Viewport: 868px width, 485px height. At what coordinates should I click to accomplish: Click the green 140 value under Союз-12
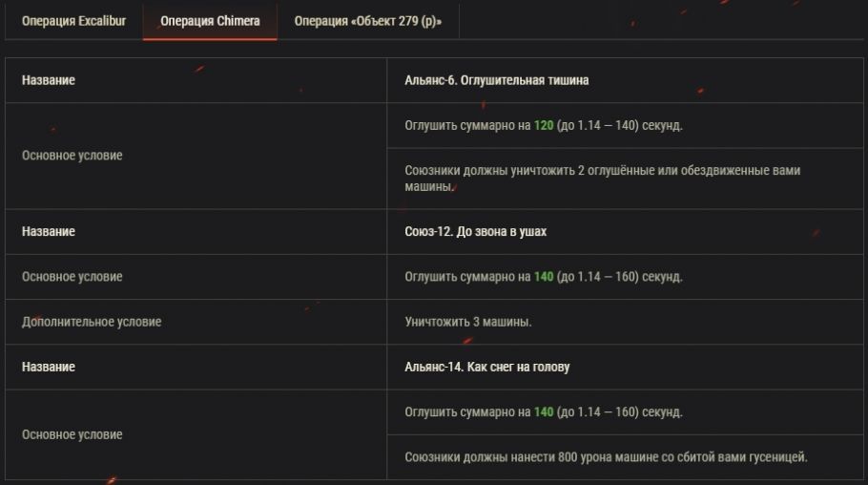544,277
